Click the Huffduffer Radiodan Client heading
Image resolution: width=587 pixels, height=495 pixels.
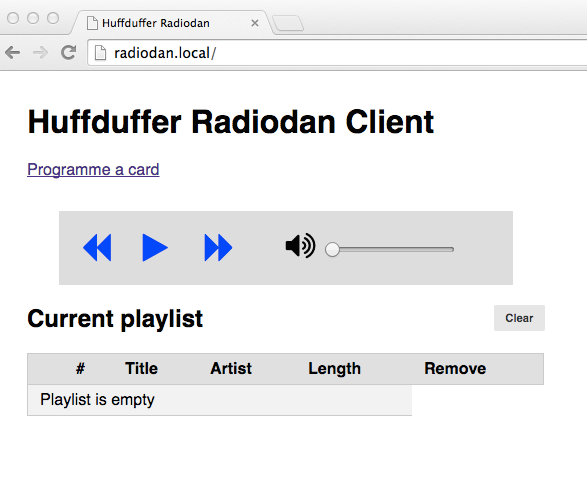pyautogui.click(x=231, y=122)
